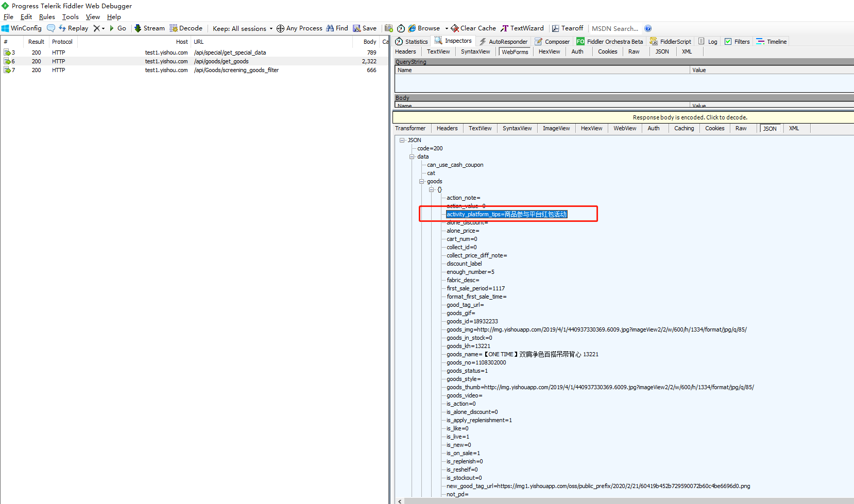Click the blue help icon
Viewport: 854px width, 504px height.
[648, 28]
